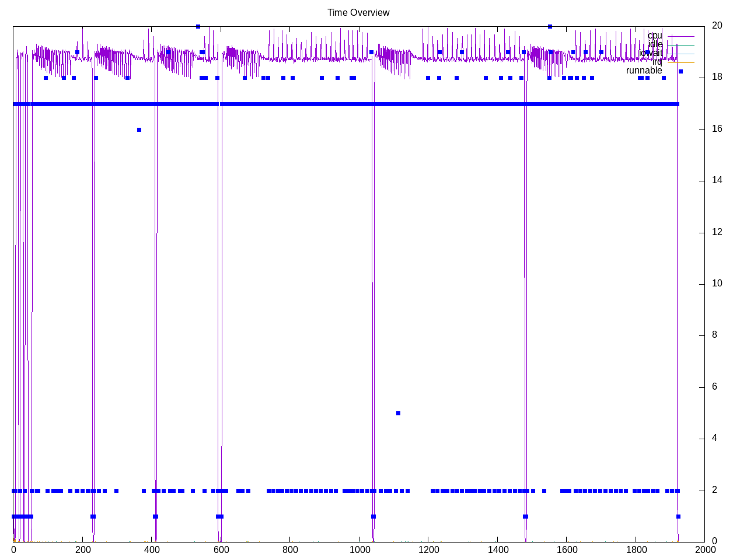Click the y-axis tick label 20
The image size is (747, 560).
pos(717,26)
